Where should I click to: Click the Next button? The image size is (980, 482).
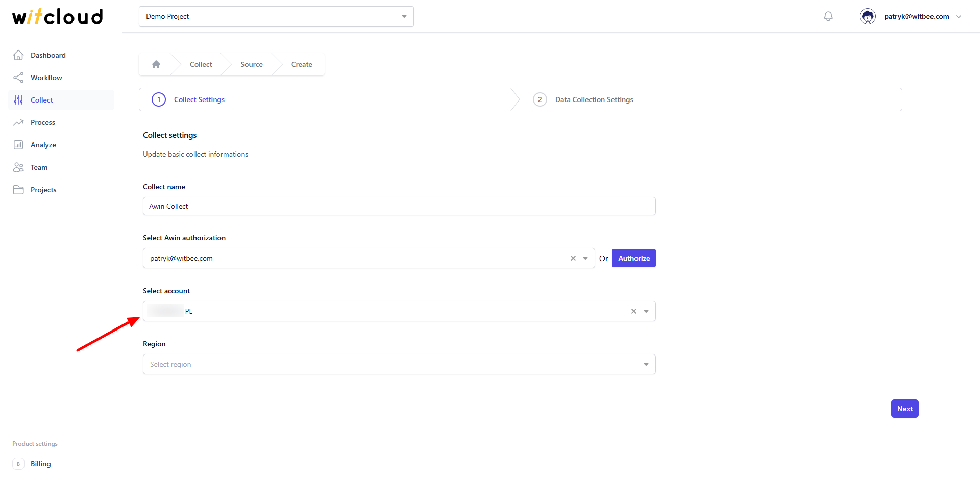point(905,409)
